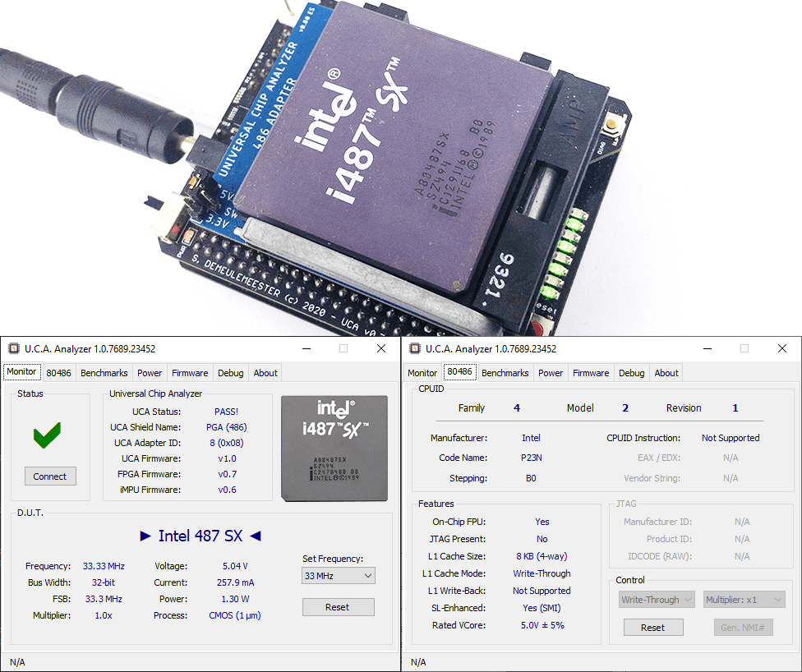Switch to Power tab in left window
This screenshot has height=672, width=802.
tap(150, 373)
